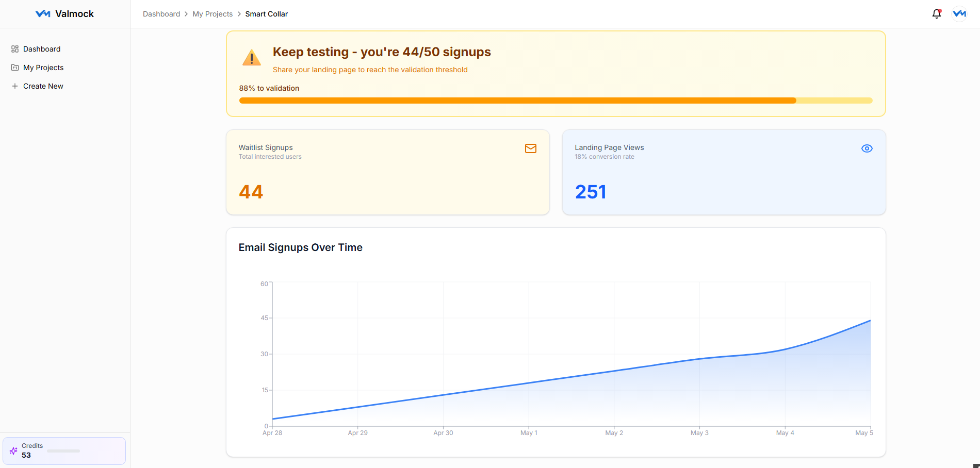The width and height of the screenshot is (980, 468).
Task: Click the warning triangle icon
Action: click(x=252, y=58)
